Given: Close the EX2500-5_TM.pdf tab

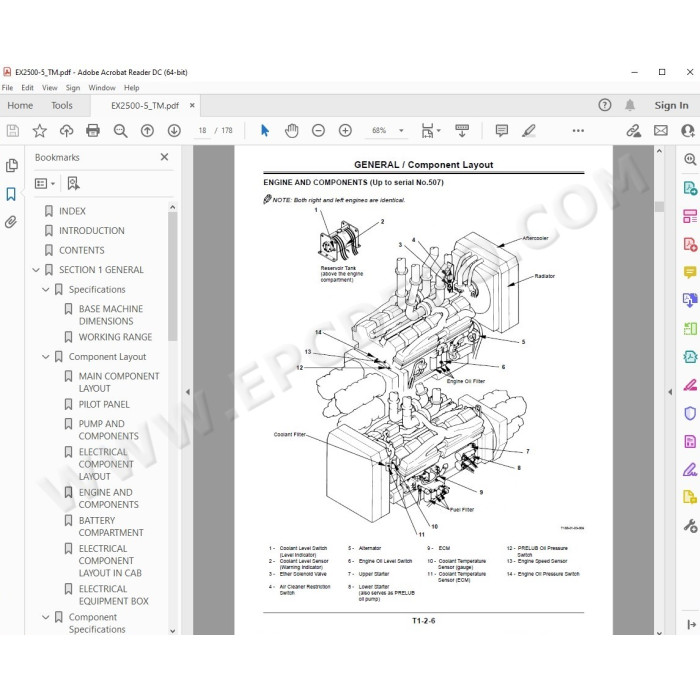Looking at the screenshot, I should coord(192,105).
